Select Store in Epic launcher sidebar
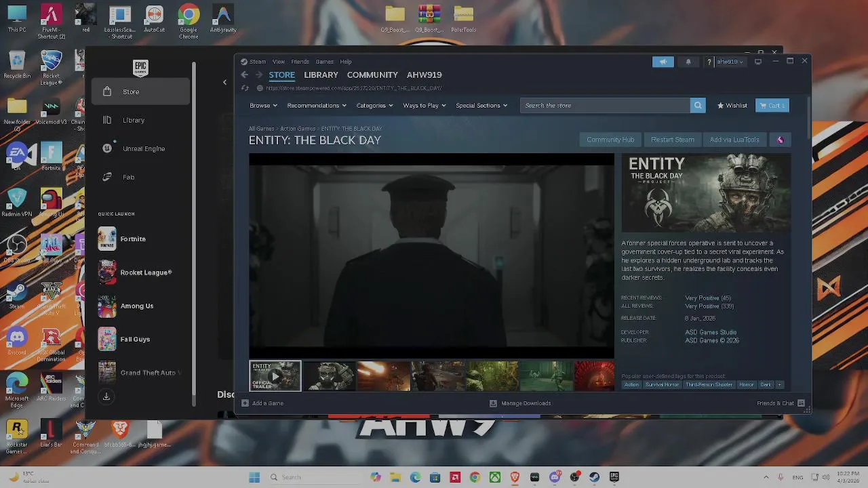Viewport: 868px width, 488px height. (140, 91)
